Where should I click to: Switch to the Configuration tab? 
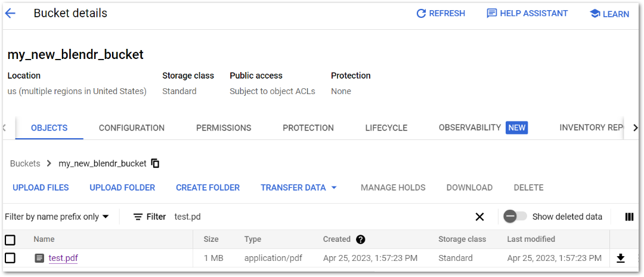pos(132,128)
